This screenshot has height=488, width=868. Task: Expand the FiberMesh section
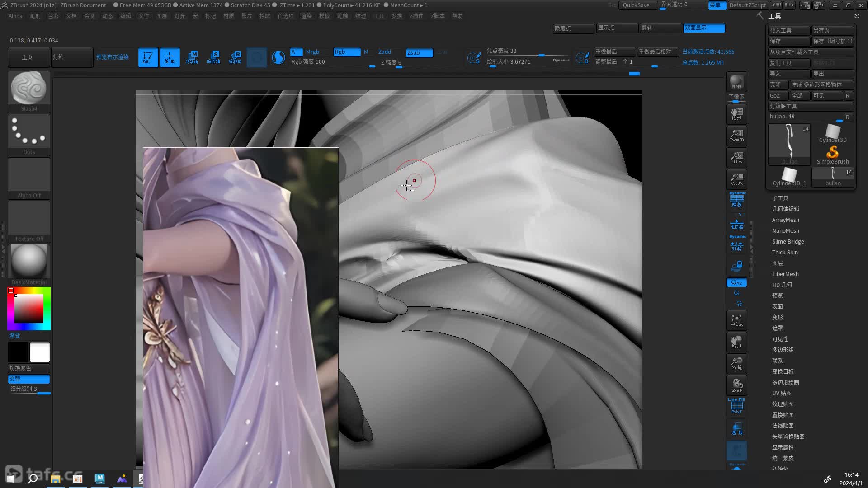pyautogui.click(x=785, y=274)
